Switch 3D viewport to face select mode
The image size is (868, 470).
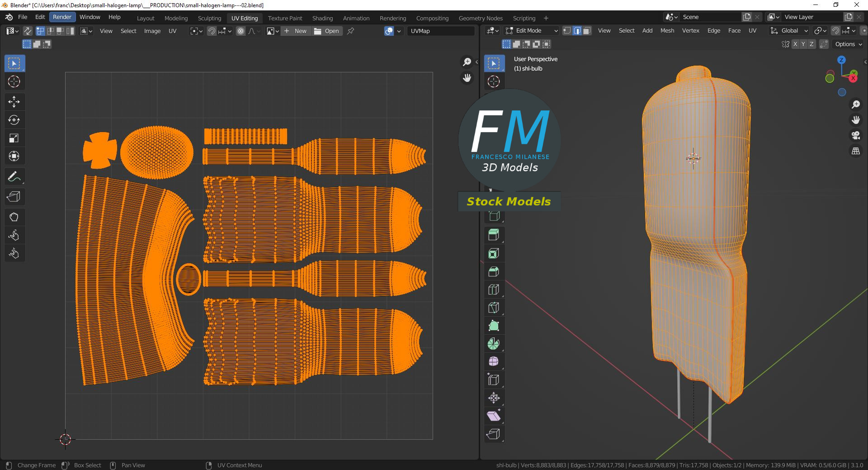(x=587, y=31)
